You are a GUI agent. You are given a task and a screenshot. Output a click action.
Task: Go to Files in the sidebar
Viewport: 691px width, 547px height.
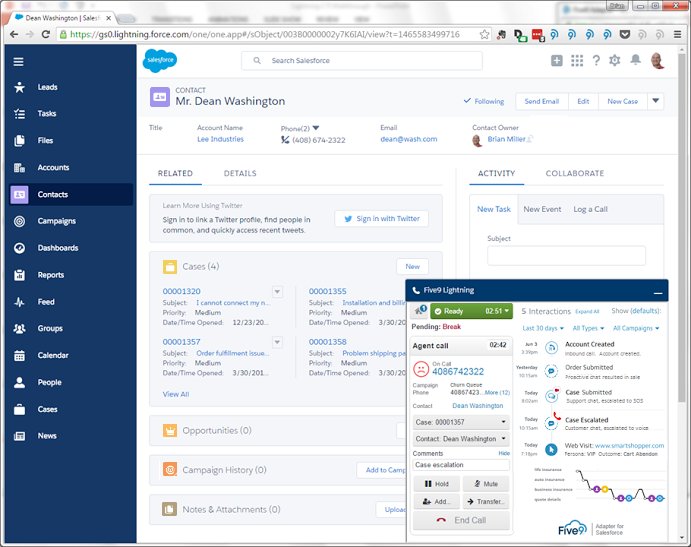(45, 141)
